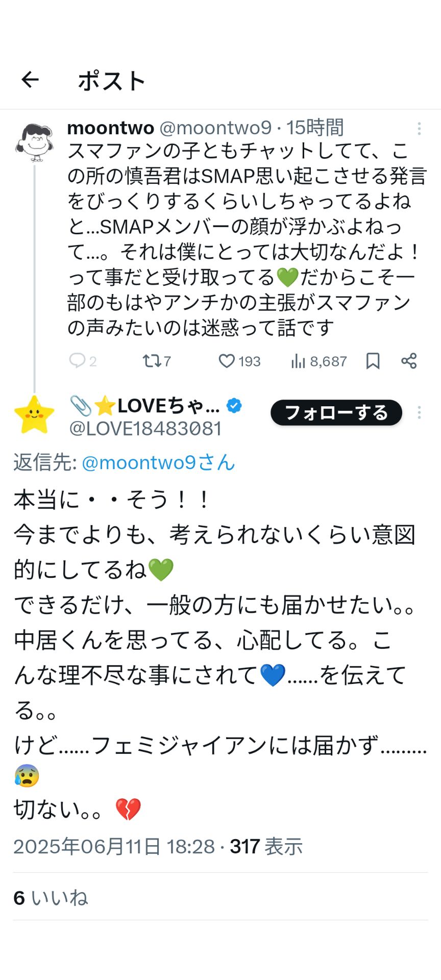The height and width of the screenshot is (980, 441).
Task: Repost moontwo's post via retweet icon
Action: click(x=152, y=361)
